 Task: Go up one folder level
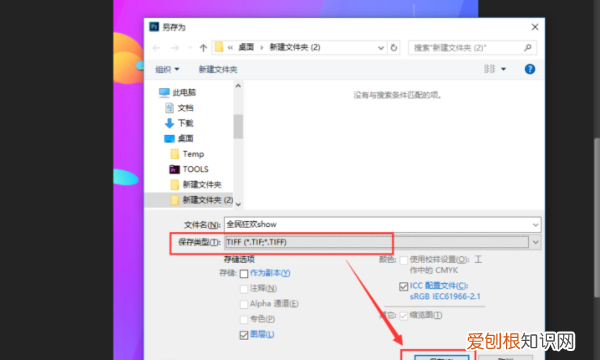coord(203,48)
